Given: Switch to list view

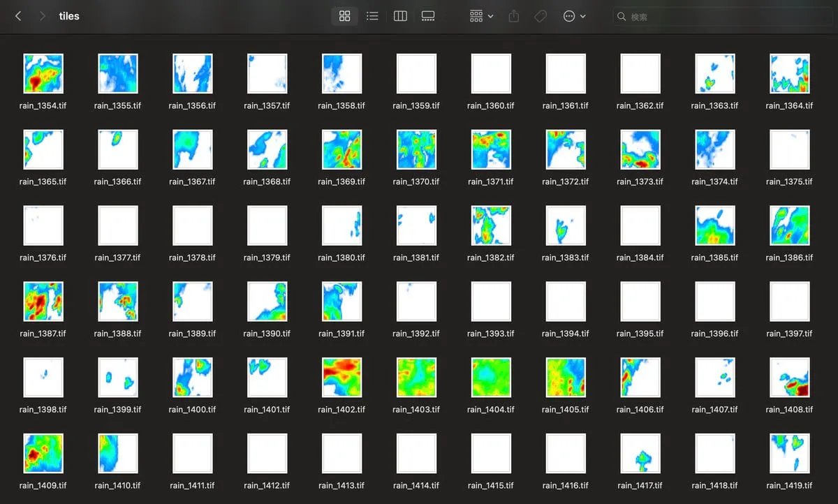Looking at the screenshot, I should pos(372,16).
